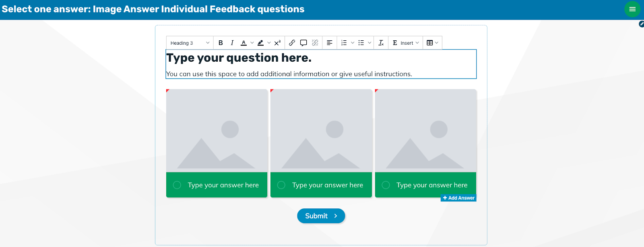Open the Heading 3 style dropdown
Screen dimensions: 644x247
pos(190,43)
